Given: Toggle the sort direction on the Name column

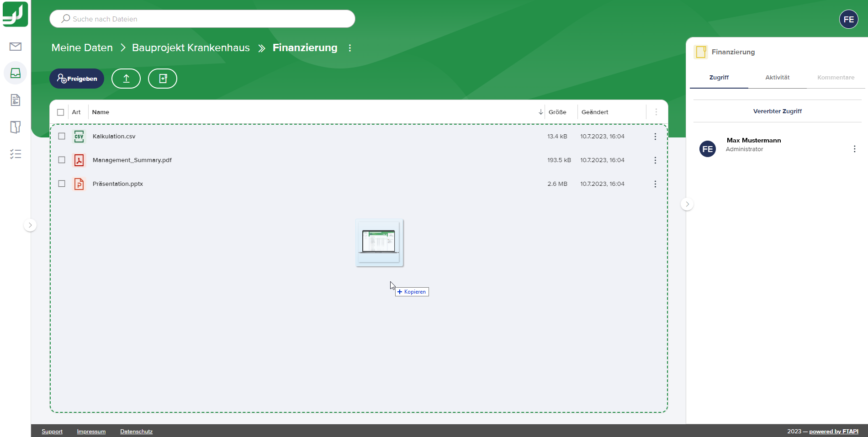Looking at the screenshot, I should point(541,111).
